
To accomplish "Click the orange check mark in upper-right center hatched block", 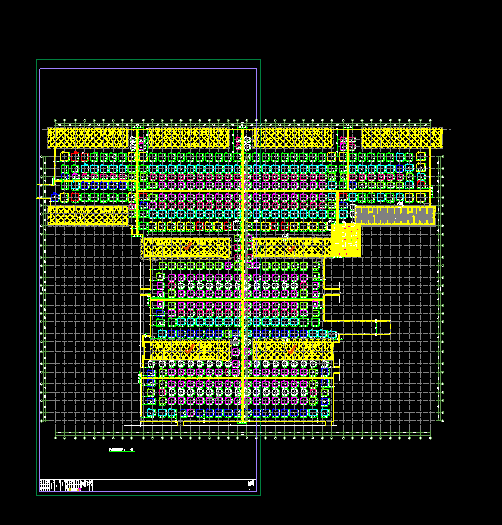I will point(291,249).
